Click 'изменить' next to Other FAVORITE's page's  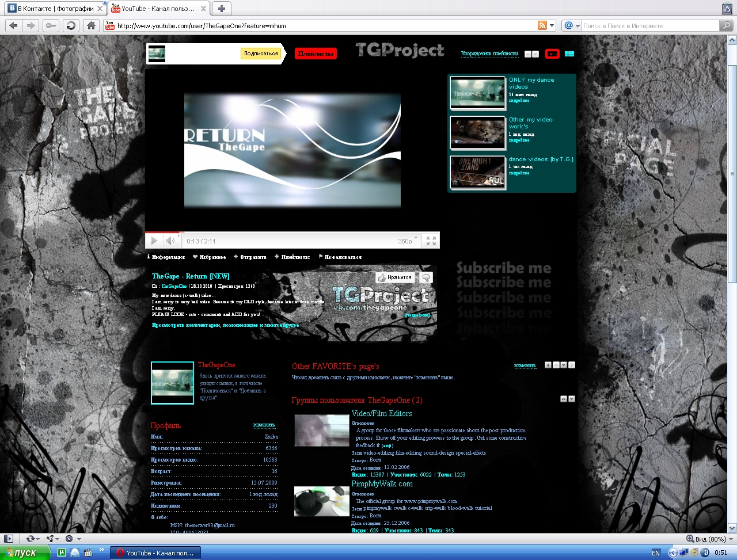525,365
